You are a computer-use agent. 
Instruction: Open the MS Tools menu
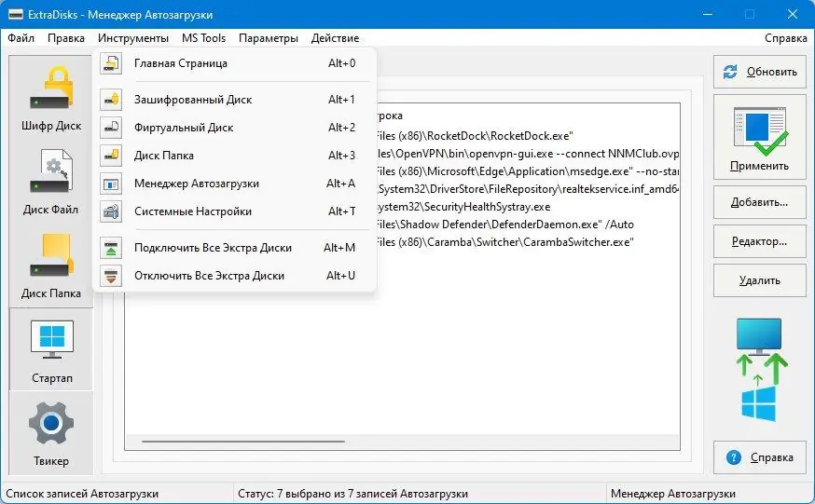203,38
